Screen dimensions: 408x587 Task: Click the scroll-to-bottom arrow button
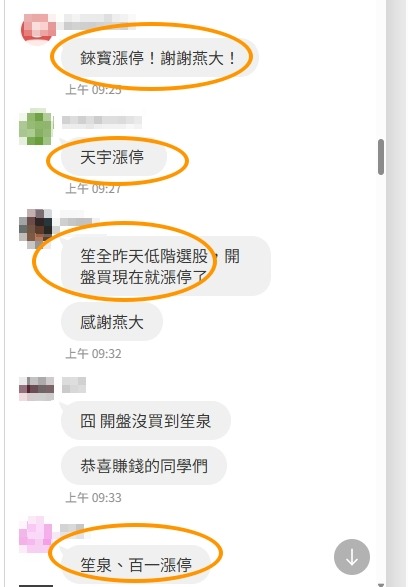pyautogui.click(x=351, y=557)
